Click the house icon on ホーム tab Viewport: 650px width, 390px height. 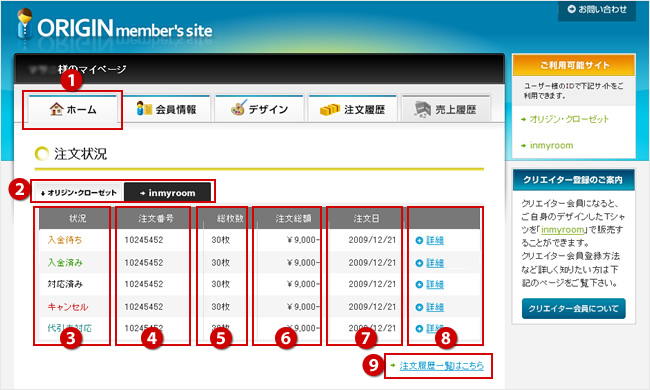pos(56,109)
